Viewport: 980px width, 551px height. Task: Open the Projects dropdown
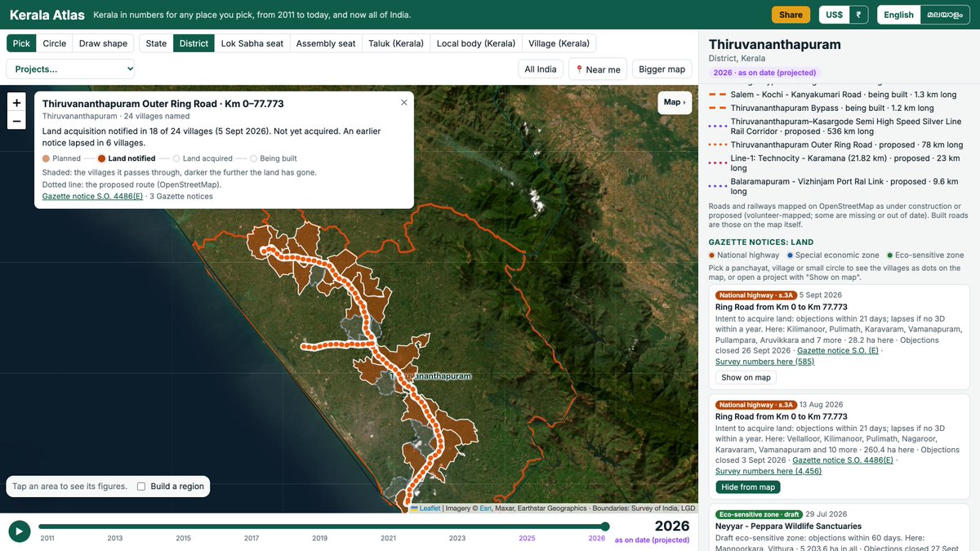70,69
